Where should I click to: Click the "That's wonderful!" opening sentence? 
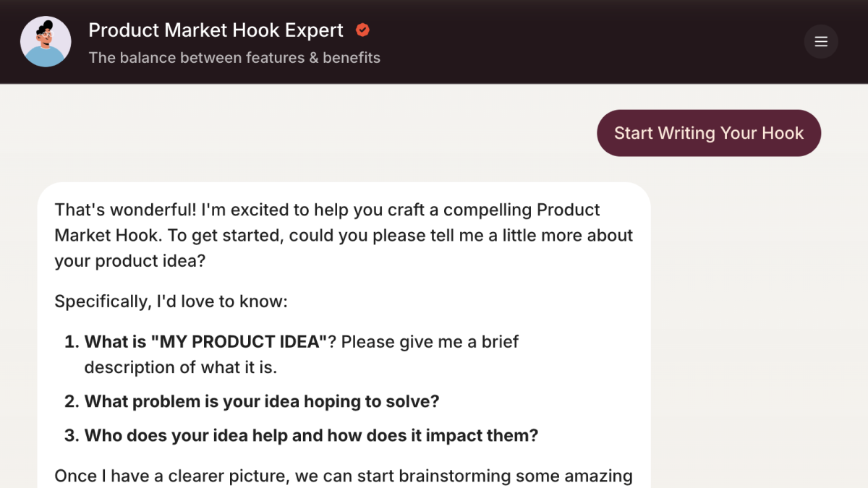click(x=125, y=210)
